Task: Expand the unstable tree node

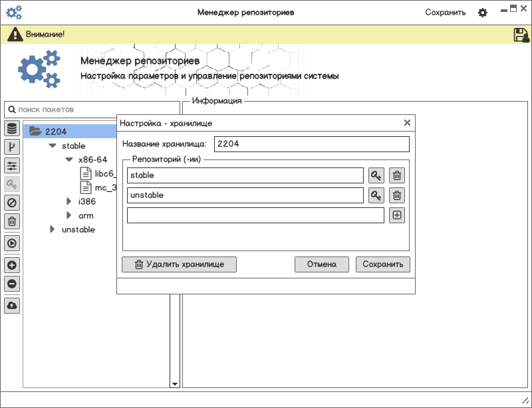Action: pos(53,229)
